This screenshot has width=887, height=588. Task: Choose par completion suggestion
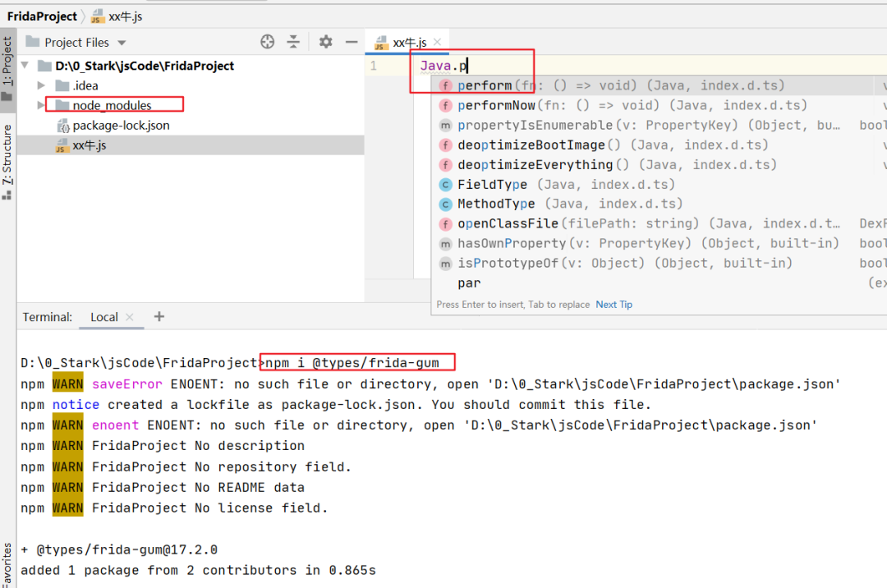(x=659, y=283)
